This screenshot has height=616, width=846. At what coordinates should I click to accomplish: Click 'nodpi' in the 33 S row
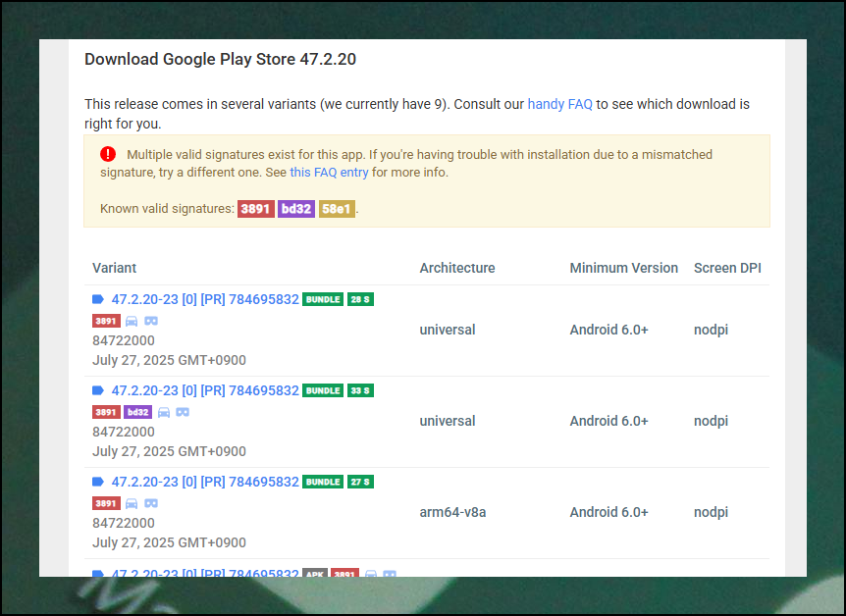[712, 421]
